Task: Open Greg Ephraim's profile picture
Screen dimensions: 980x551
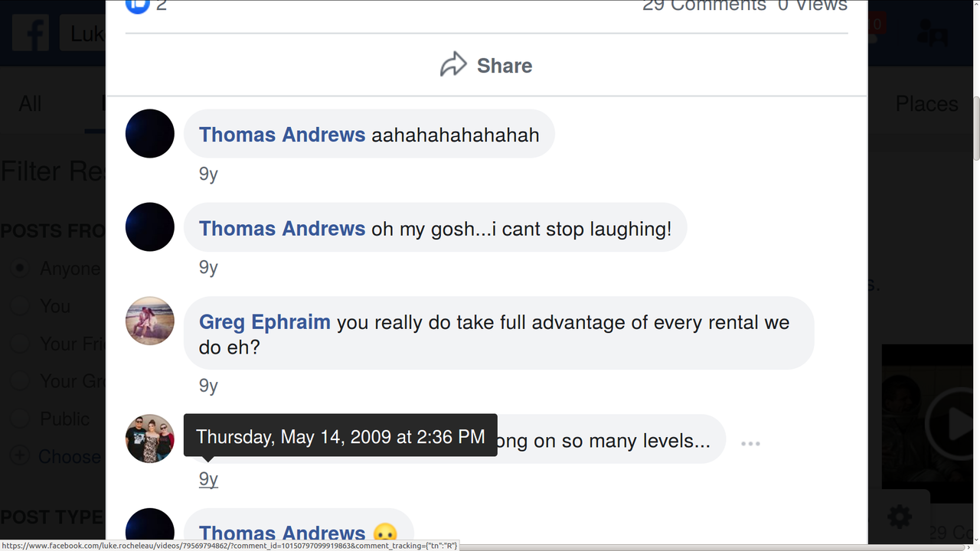Action: 150,321
